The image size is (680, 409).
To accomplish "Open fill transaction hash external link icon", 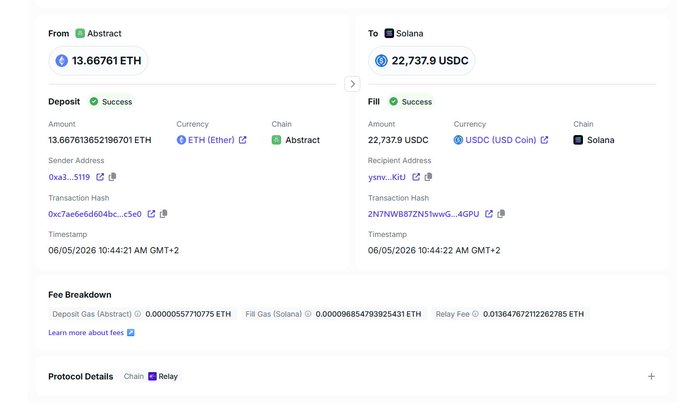I will [x=489, y=213].
